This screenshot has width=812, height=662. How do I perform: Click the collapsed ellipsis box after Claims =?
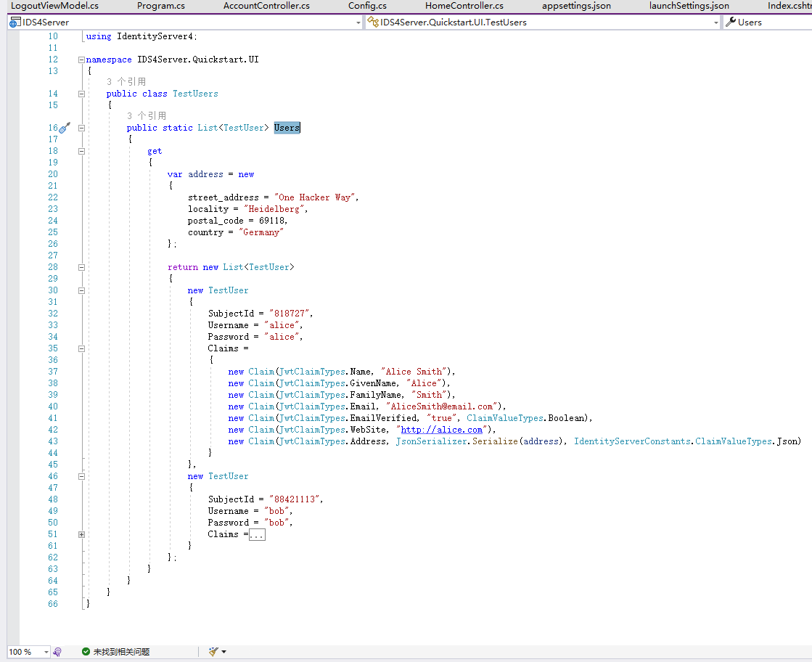click(x=257, y=534)
